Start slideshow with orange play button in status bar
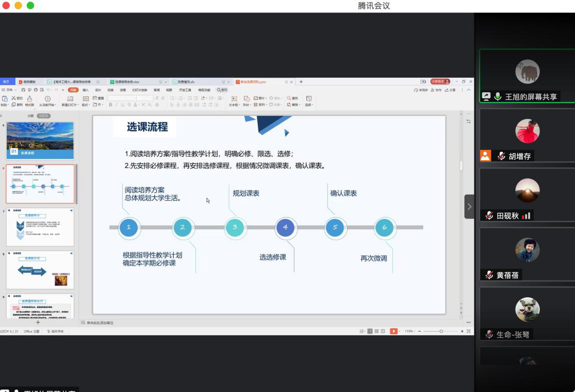The width and height of the screenshot is (575, 392). [394, 331]
